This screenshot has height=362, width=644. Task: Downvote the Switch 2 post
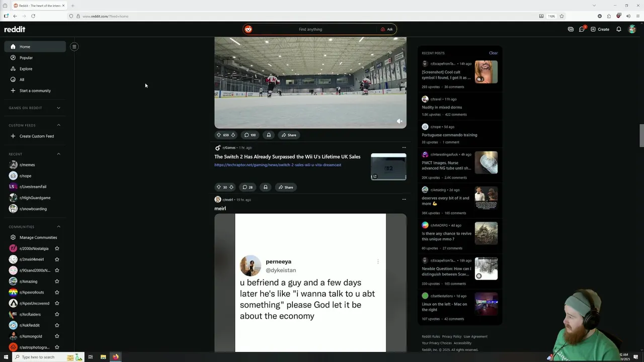coord(231,187)
